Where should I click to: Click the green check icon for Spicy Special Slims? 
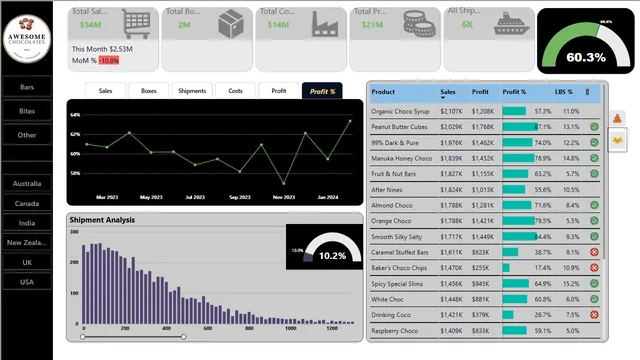(x=594, y=283)
